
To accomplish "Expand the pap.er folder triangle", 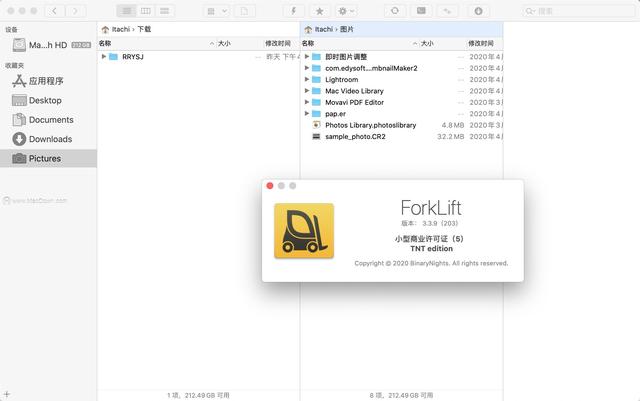I will click(307, 114).
